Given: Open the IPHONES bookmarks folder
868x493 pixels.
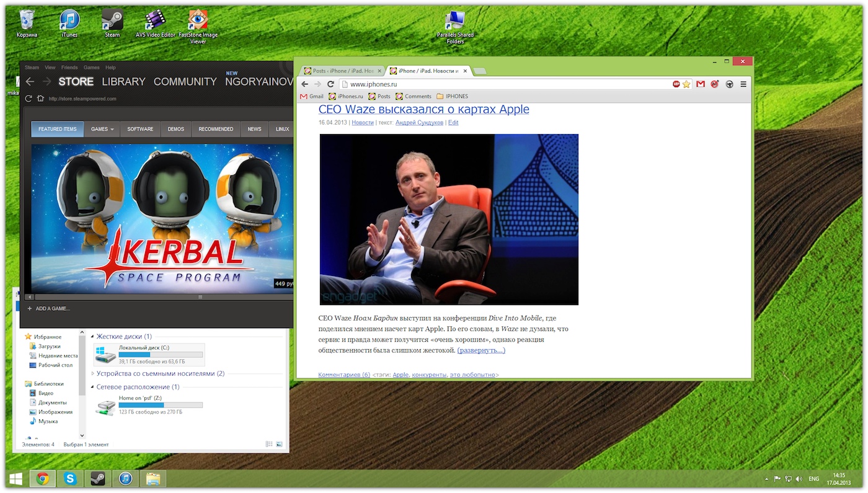Looking at the screenshot, I should click(x=453, y=96).
